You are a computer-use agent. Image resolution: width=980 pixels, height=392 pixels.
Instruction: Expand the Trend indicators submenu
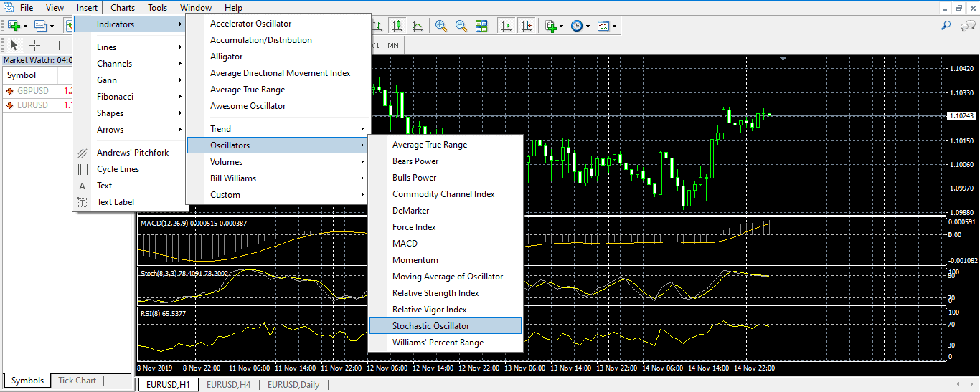click(x=278, y=129)
